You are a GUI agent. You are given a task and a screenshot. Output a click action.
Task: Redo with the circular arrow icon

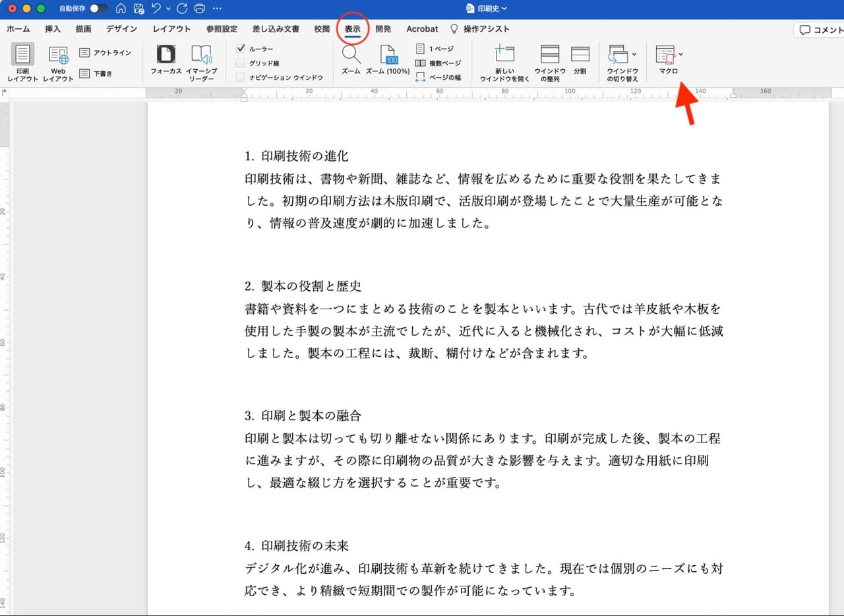click(x=182, y=9)
